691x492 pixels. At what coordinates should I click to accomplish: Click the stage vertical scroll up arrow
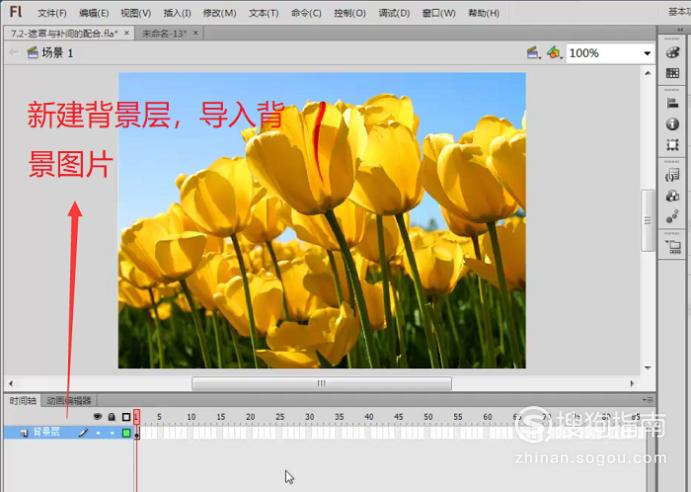pyautogui.click(x=647, y=73)
